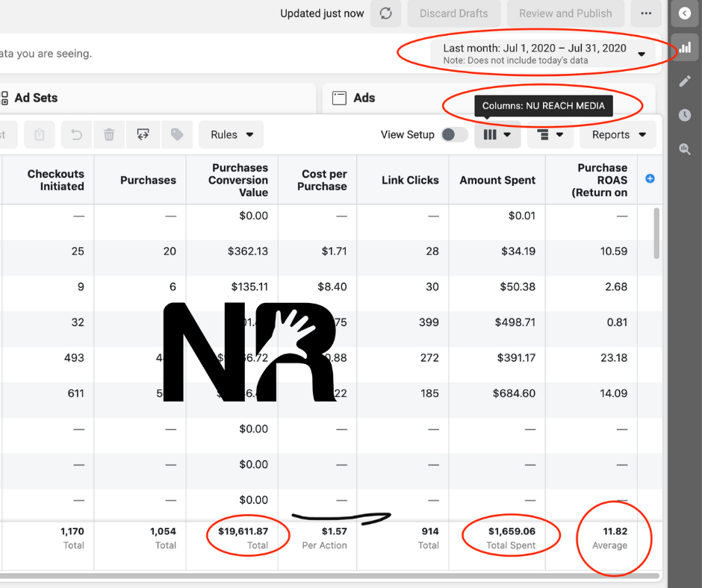Open the Reports dropdown
This screenshot has height=588, width=702.
click(x=617, y=135)
